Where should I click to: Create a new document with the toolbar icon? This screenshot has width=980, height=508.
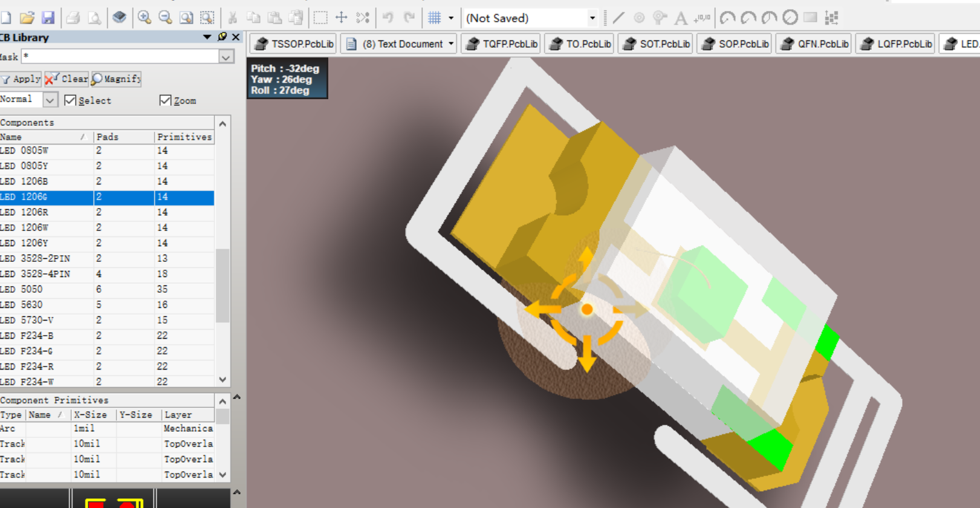(6, 18)
